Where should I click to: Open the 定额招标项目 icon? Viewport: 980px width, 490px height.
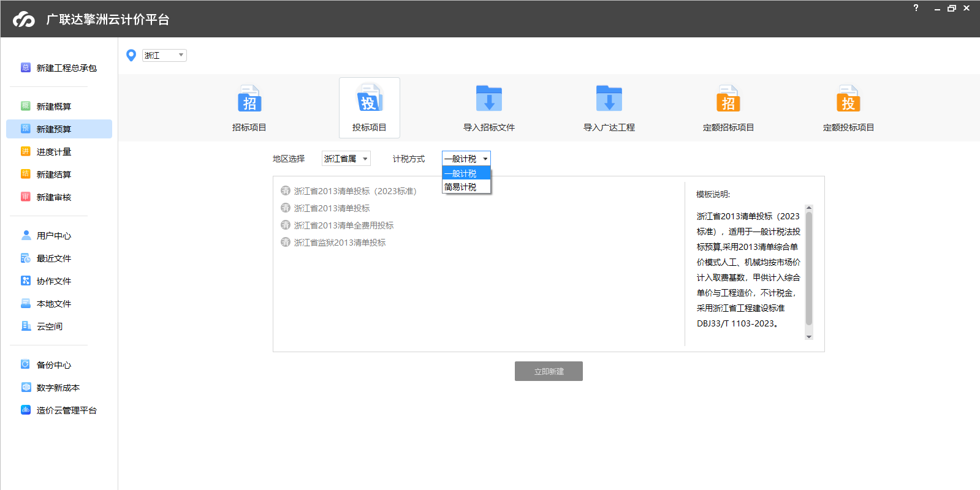pos(728,99)
